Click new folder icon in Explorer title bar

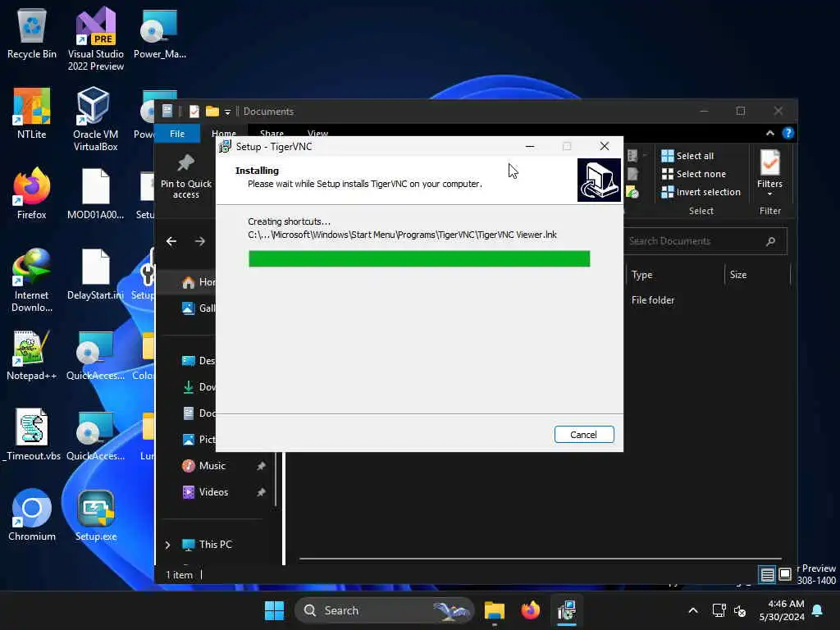click(212, 112)
